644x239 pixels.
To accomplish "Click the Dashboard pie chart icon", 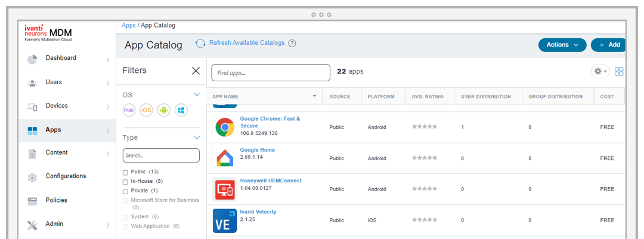I will pos(32,59).
